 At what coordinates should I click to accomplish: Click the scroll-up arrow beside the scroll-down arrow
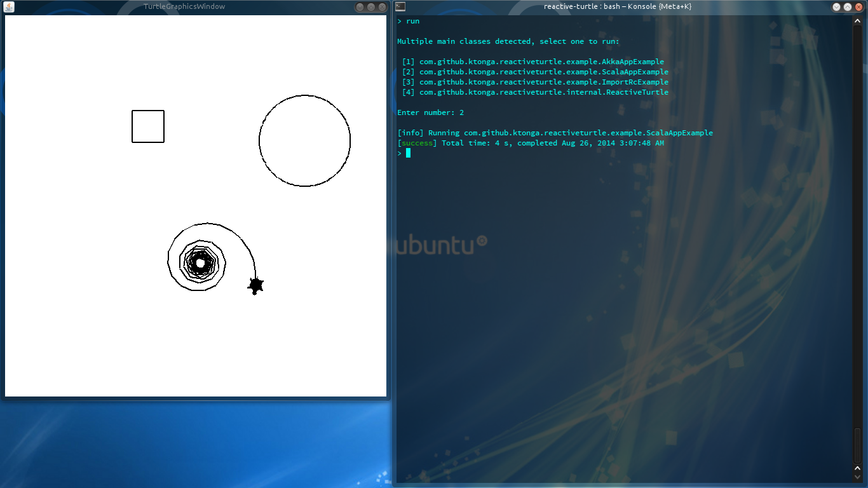[857, 470]
